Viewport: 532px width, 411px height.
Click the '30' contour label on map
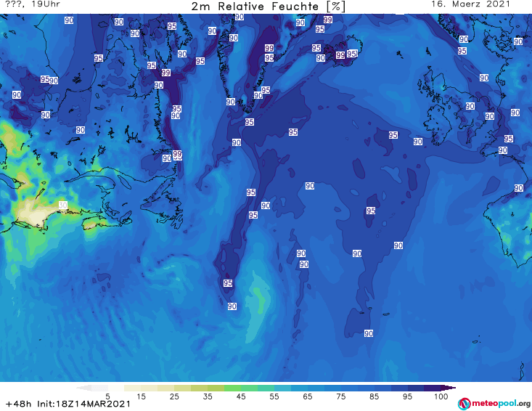coord(62,205)
